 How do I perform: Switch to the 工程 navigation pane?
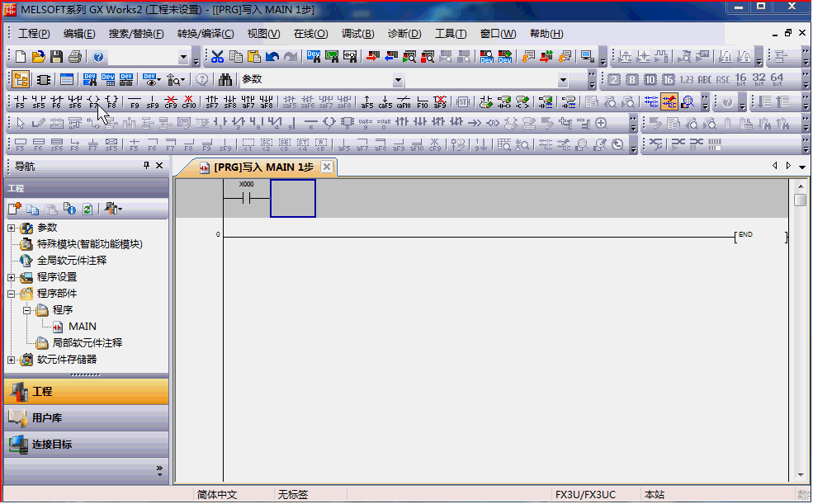pyautogui.click(x=86, y=391)
